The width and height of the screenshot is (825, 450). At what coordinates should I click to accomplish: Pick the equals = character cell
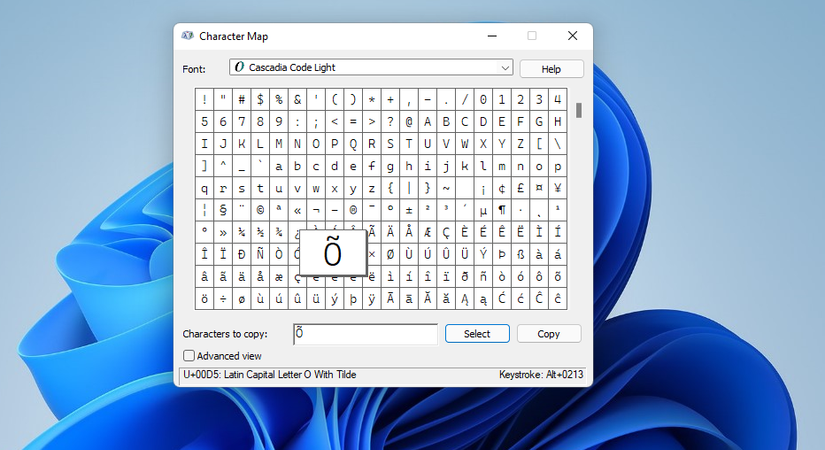[x=353, y=122]
